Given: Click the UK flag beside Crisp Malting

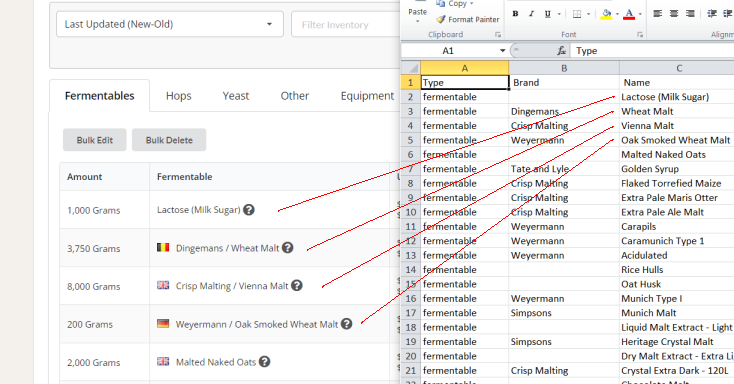Looking at the screenshot, I should pos(163,285).
